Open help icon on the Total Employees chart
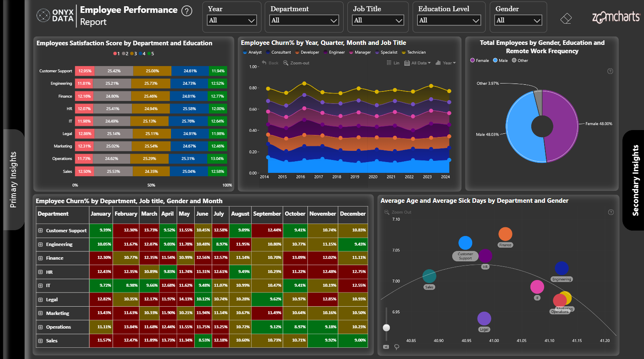The height and width of the screenshot is (359, 644). point(610,71)
